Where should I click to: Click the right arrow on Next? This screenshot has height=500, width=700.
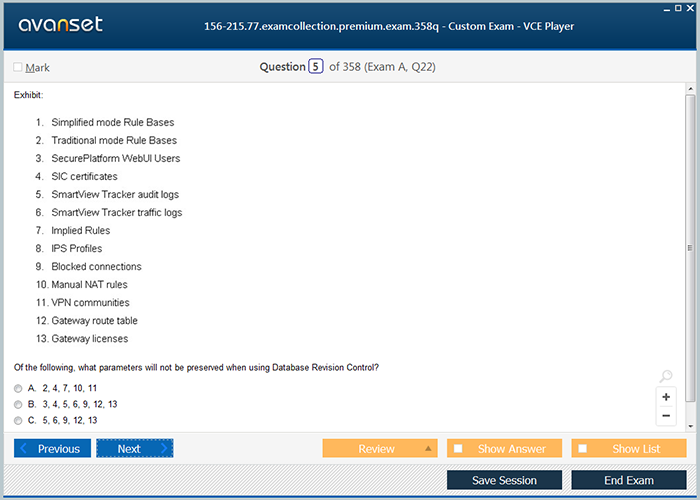[165, 449]
